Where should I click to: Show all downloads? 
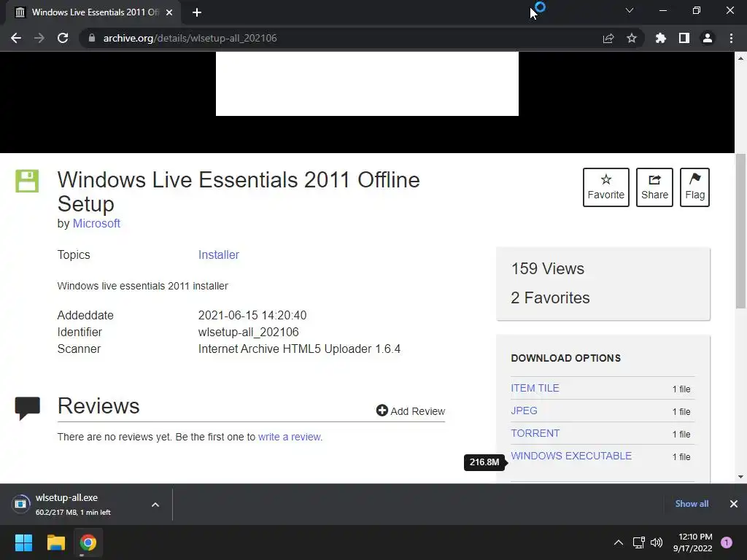click(x=692, y=504)
